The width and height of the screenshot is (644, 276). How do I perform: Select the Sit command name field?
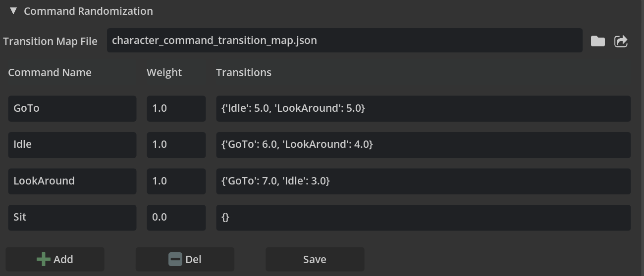click(x=72, y=217)
